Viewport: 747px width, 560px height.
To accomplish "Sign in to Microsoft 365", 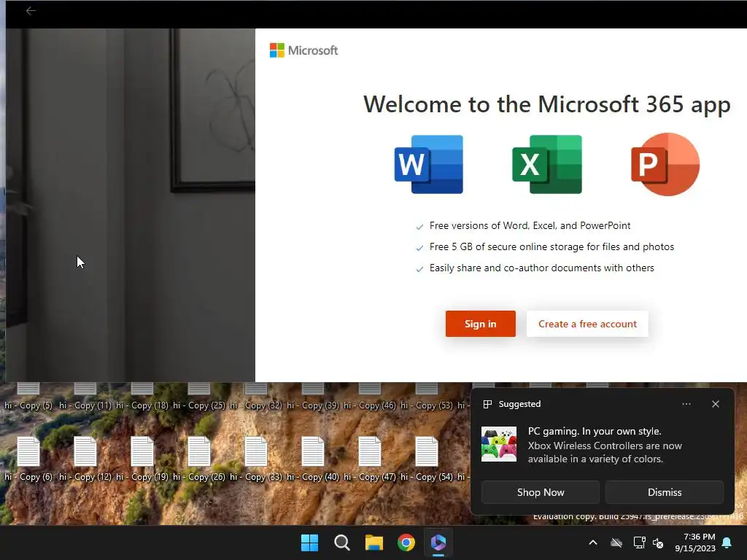I will 480,324.
